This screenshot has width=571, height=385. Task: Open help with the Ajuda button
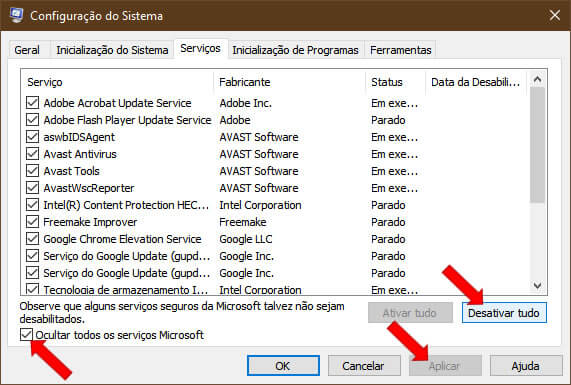tap(526, 366)
